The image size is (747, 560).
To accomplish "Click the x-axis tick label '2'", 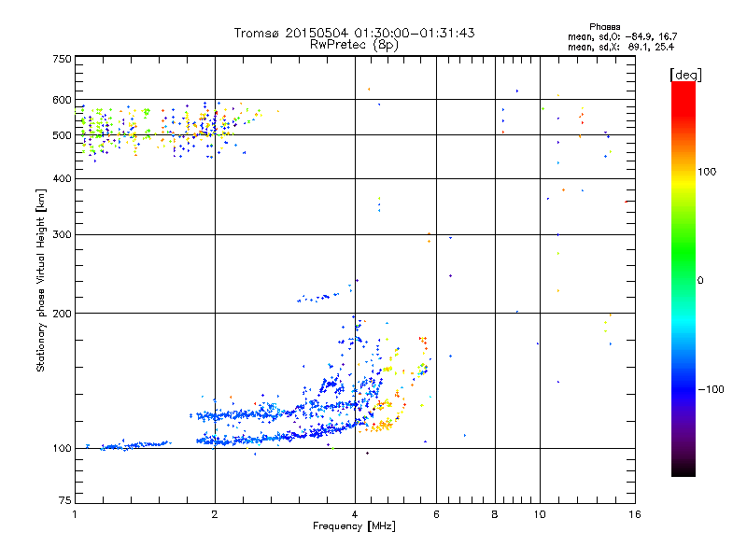I will click(215, 514).
